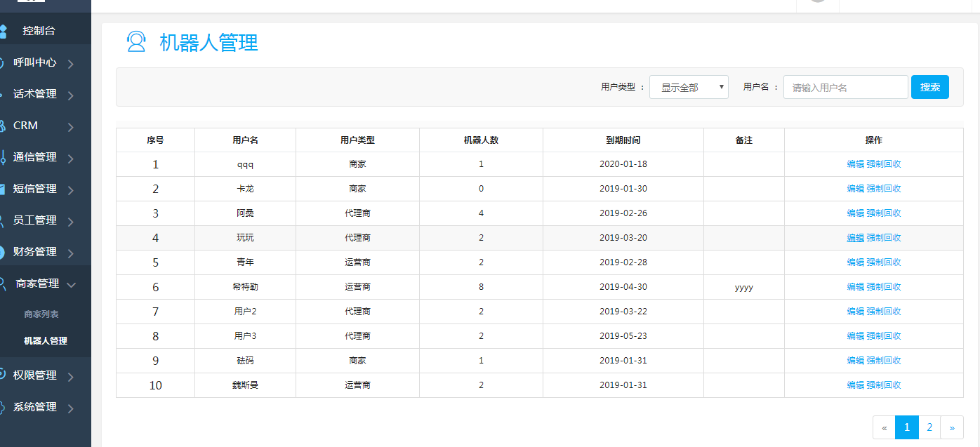Click 强制回收 for user 希特勒
Viewport: 980px width, 447px height.
pos(884,287)
